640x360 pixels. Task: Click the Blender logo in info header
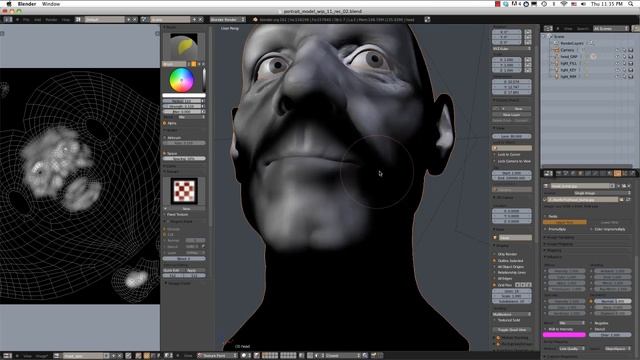pos(255,19)
